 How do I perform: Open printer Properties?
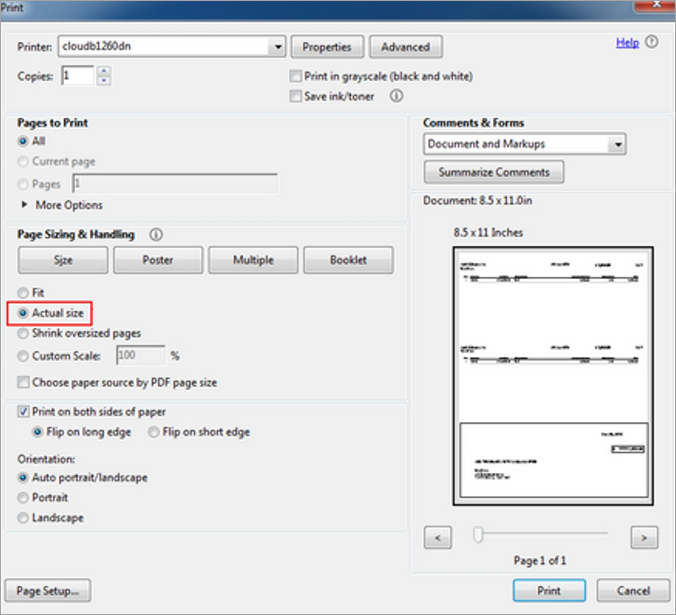tap(327, 47)
